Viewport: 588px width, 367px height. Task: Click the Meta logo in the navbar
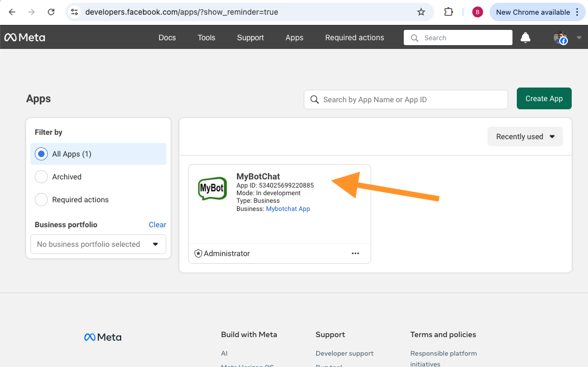[x=24, y=37]
